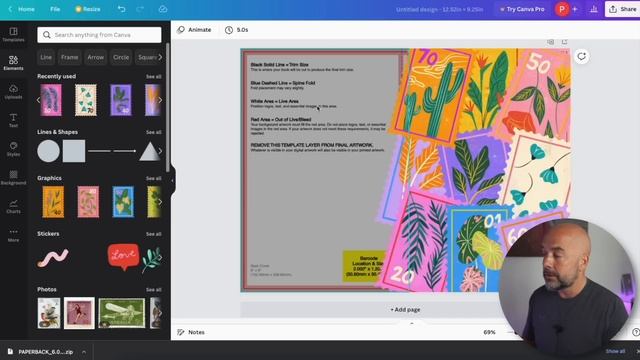Add the plain line shape
640x360 pixels.
(x=99, y=151)
